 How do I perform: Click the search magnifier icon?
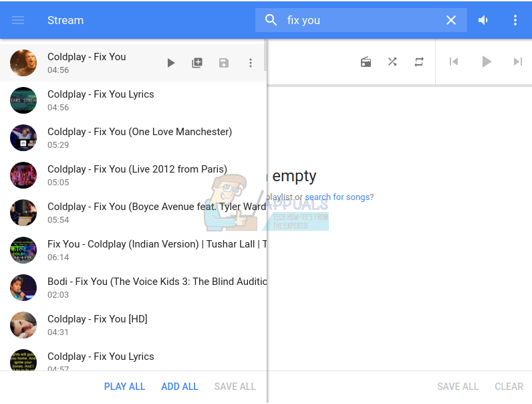(271, 20)
